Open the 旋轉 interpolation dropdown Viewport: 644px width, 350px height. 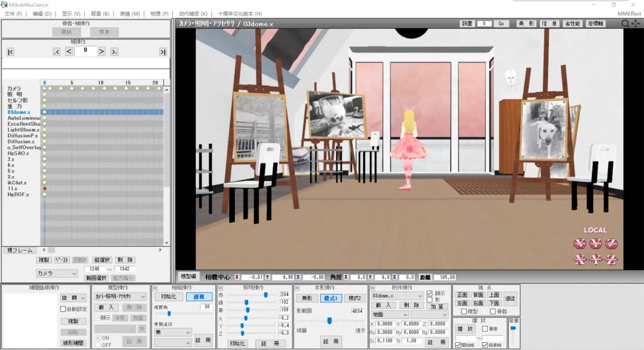pyautogui.click(x=73, y=298)
